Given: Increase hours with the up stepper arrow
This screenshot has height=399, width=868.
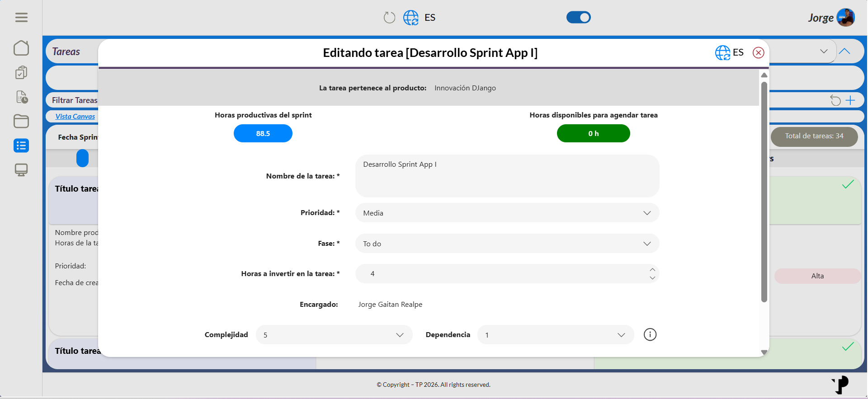Looking at the screenshot, I should [652, 270].
